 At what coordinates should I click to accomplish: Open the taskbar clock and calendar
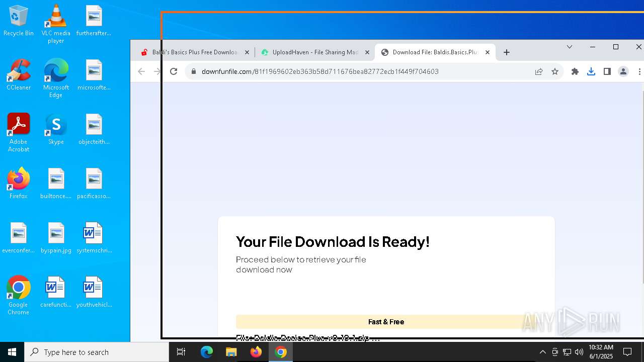point(601,352)
